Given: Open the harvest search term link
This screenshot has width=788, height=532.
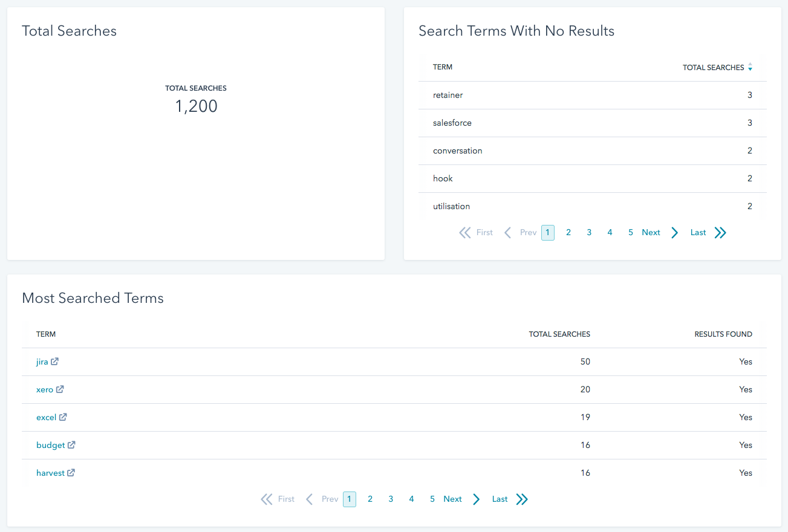Looking at the screenshot, I should pyautogui.click(x=50, y=473).
